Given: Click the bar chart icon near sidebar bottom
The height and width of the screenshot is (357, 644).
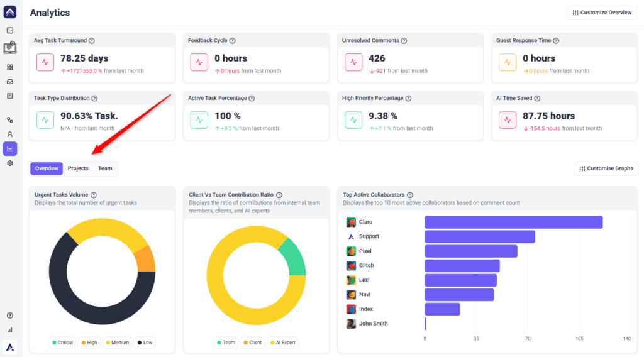Looking at the screenshot, I should point(10,330).
